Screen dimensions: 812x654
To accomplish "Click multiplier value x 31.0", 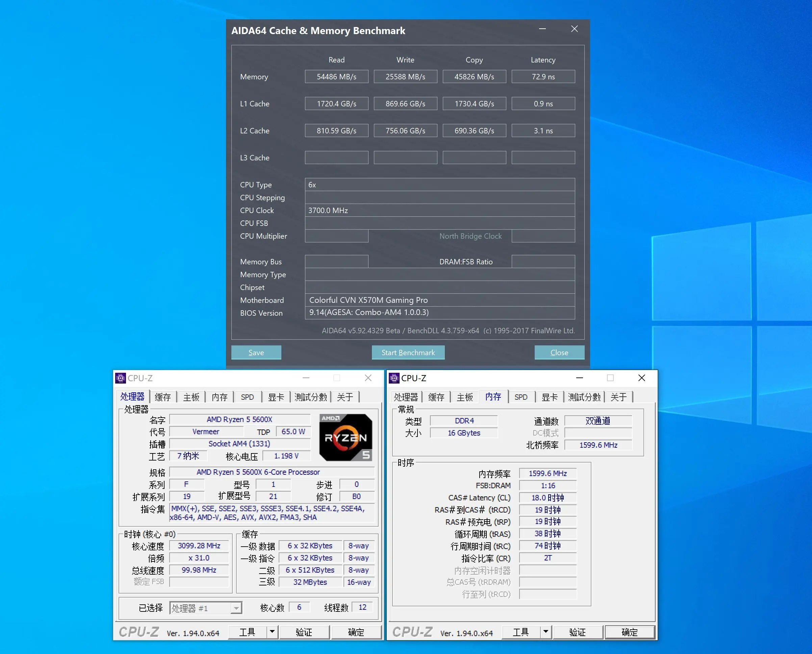I will coord(199,557).
